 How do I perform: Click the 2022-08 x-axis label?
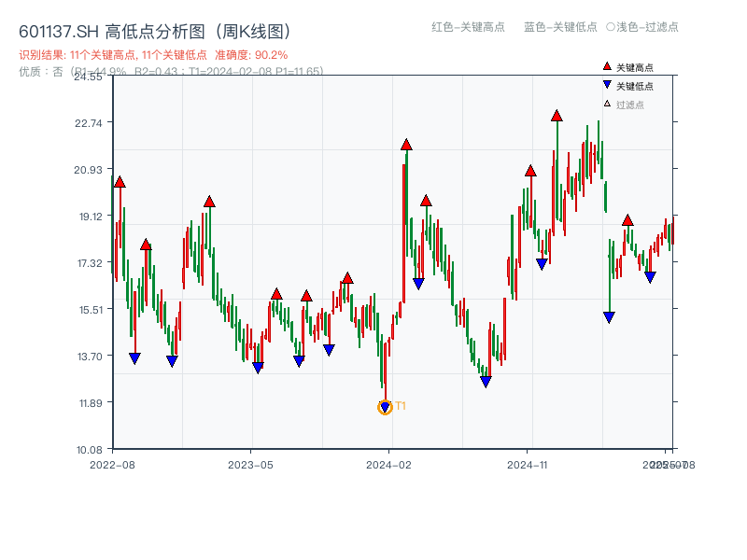112,465
